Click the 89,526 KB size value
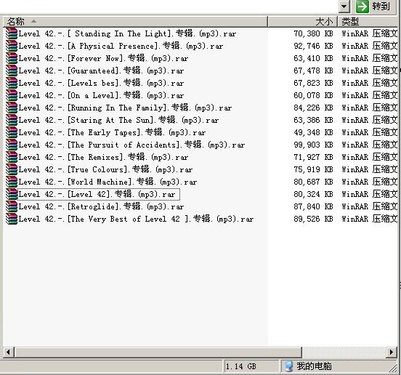 coord(313,219)
